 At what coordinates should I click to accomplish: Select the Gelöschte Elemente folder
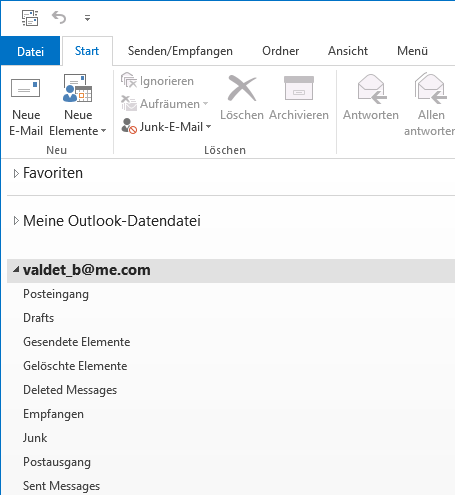75,366
